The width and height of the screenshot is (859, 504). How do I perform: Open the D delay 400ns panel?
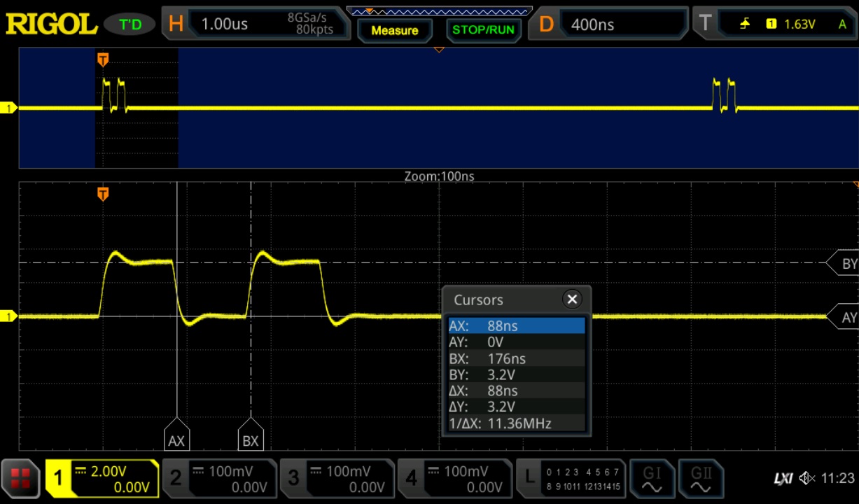tap(608, 24)
